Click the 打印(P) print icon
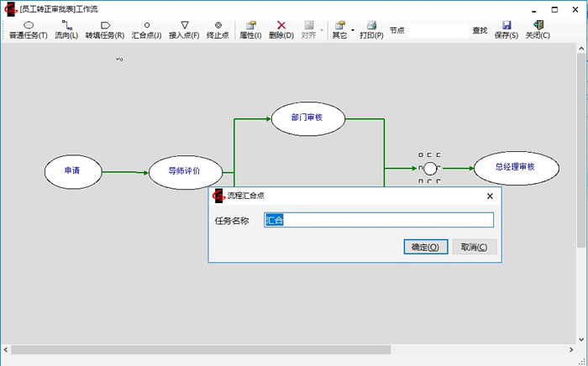Screen dimensions: 588x366 pyautogui.click(x=371, y=30)
